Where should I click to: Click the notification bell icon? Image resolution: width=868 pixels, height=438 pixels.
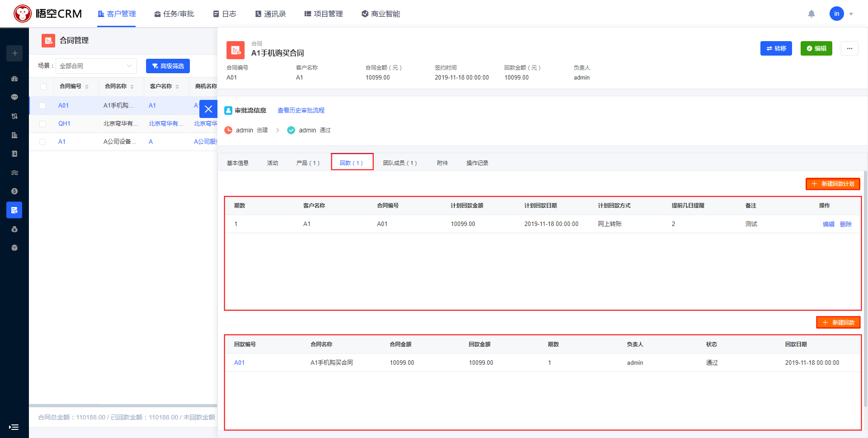pos(811,14)
